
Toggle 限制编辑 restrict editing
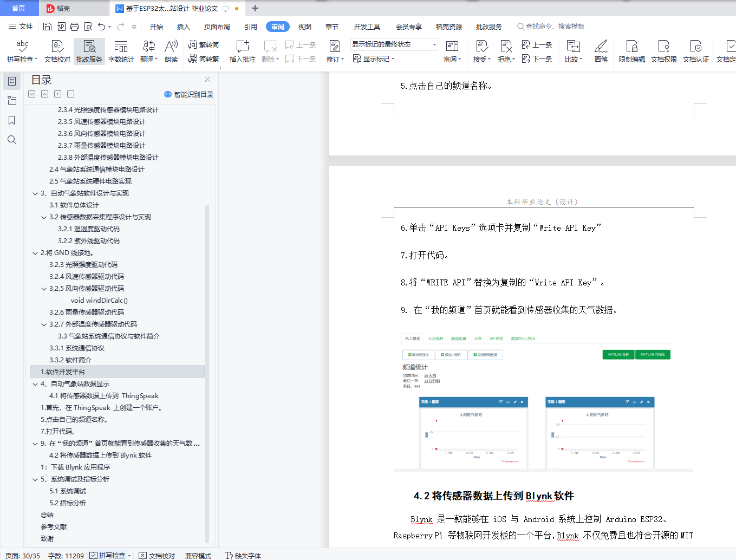coord(632,51)
